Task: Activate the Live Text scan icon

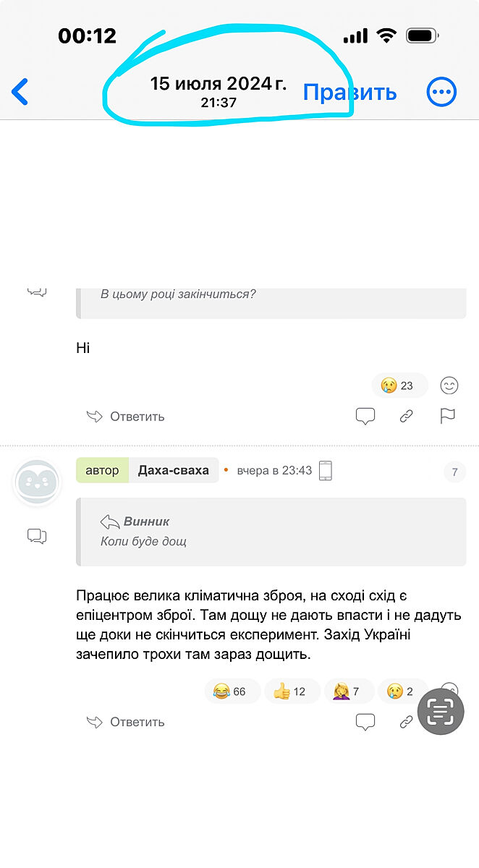Action: pos(439,712)
